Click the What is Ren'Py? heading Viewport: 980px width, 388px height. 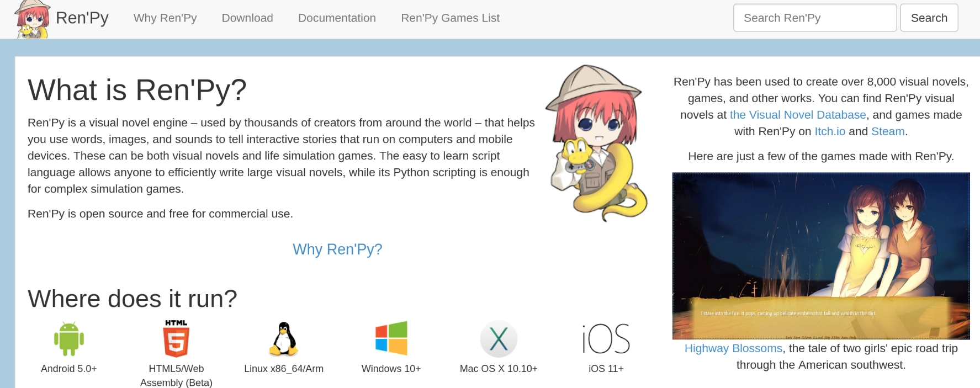click(137, 90)
